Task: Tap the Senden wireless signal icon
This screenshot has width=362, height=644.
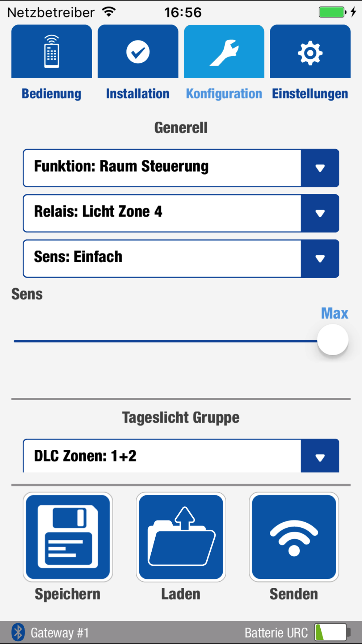Action: click(294, 537)
